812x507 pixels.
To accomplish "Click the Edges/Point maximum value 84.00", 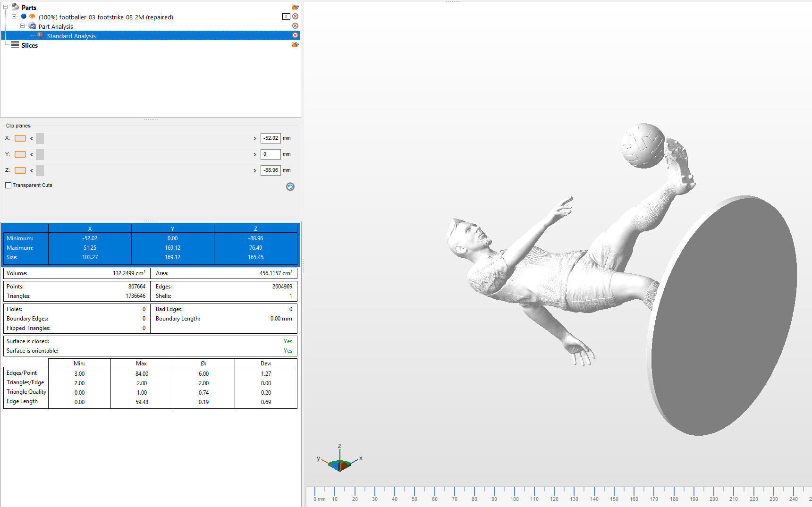I will click(142, 373).
